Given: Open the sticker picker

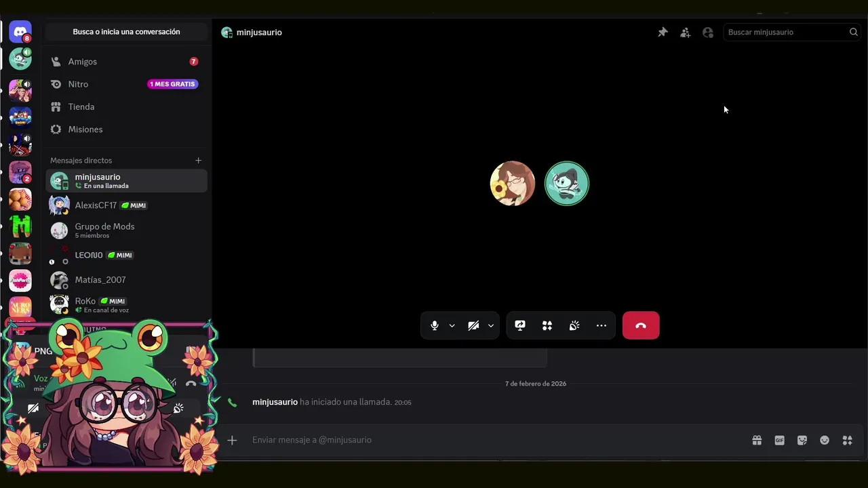Looking at the screenshot, I should [802, 440].
